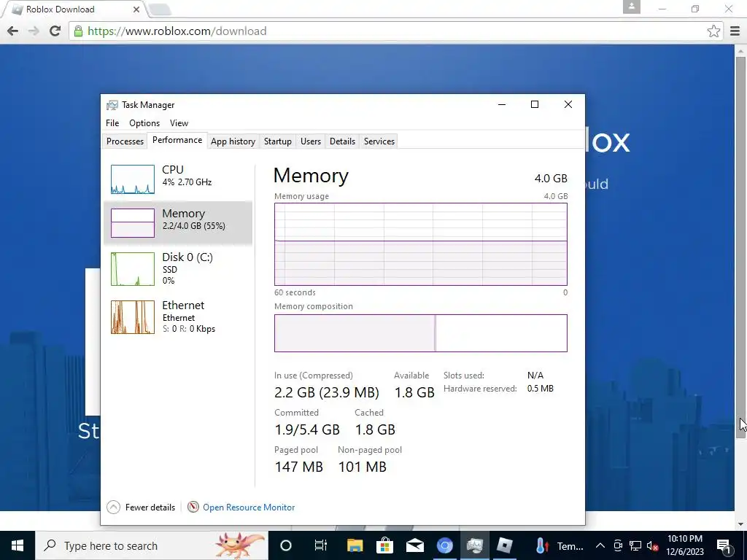Click the muted volume tray icon
This screenshot has height=560, width=747.
point(652,545)
